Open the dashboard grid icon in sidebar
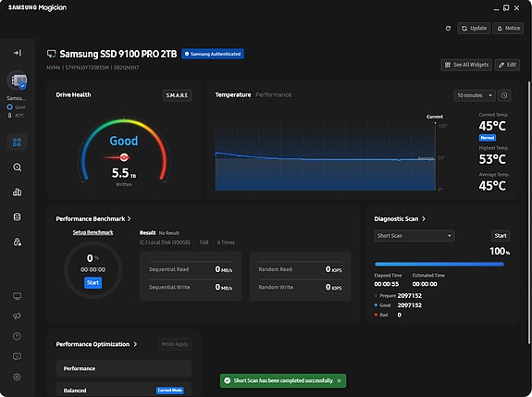 point(17,142)
